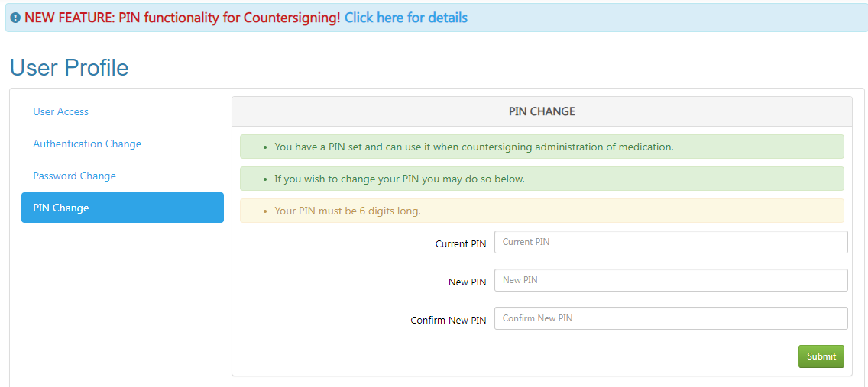Click the 'If you wish to change' notice
Viewport: 868px width, 387px height.
(x=400, y=179)
